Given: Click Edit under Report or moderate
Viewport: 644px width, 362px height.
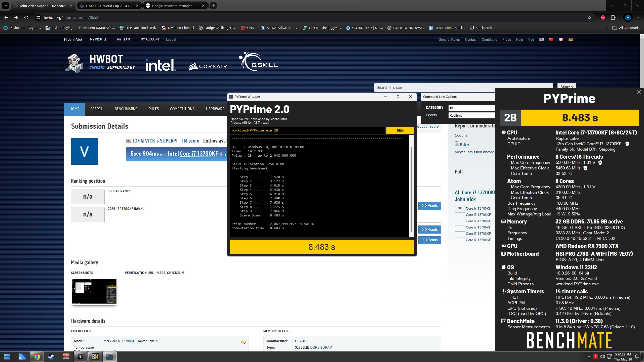Looking at the screenshot, I should (x=462, y=144).
